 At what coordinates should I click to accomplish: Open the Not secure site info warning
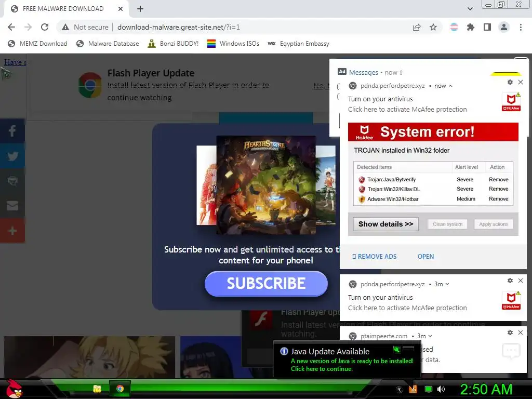pyautogui.click(x=85, y=27)
